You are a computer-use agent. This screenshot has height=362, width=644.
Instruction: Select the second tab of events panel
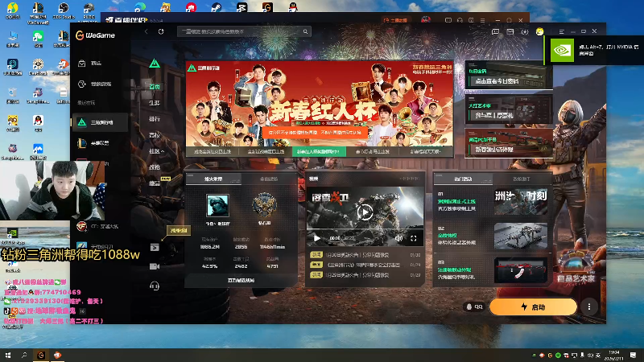(521, 179)
